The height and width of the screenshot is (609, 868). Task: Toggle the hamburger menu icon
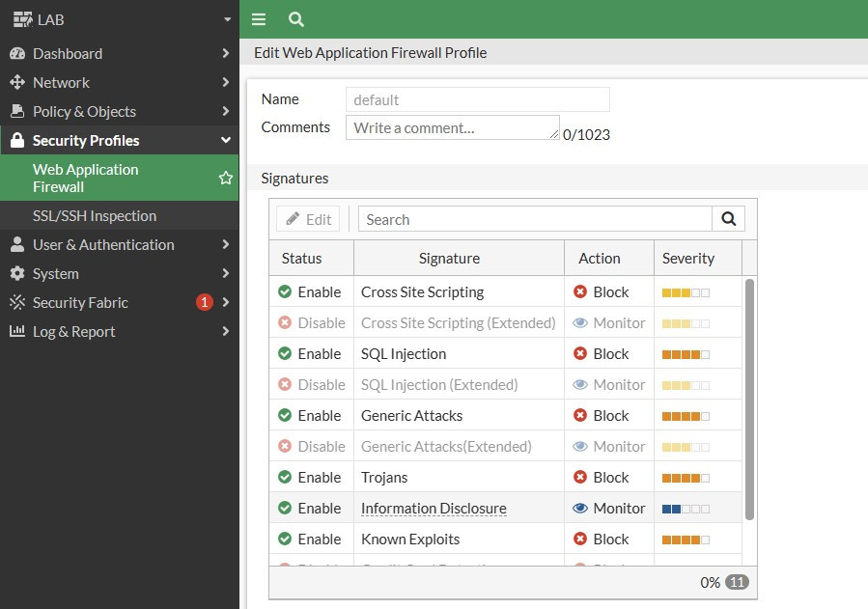pyautogui.click(x=259, y=20)
